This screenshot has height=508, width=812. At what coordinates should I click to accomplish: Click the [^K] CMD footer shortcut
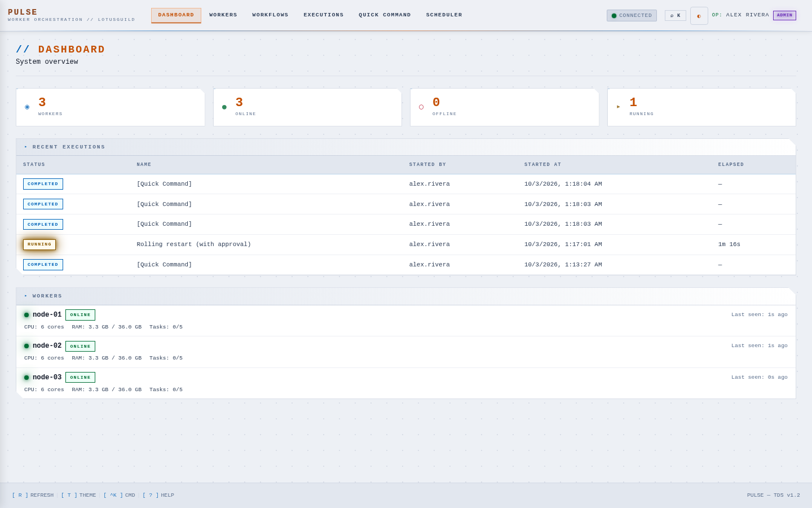119,495
